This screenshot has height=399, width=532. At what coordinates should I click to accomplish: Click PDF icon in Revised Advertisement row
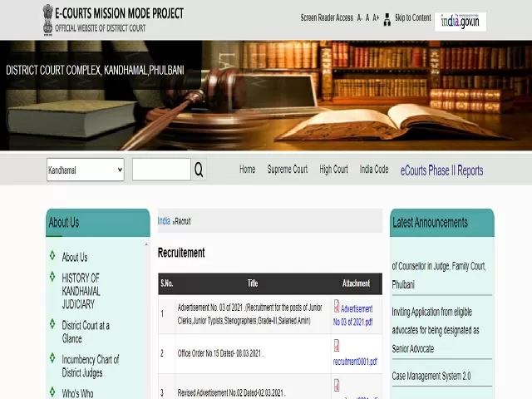[337, 386]
